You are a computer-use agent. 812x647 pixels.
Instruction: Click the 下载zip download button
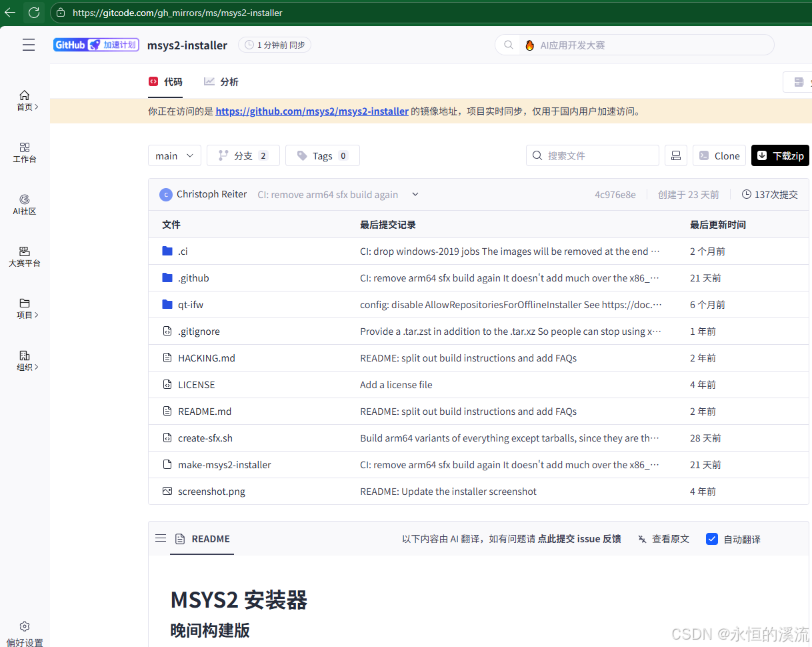[x=779, y=155]
